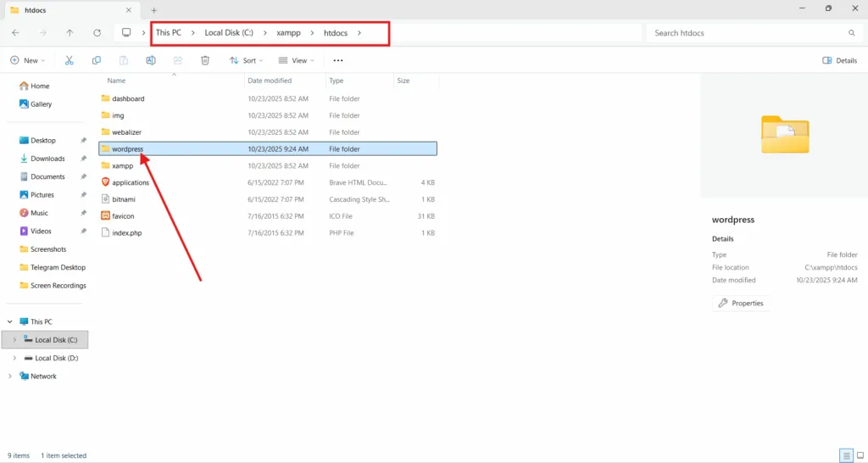
Task: Go up one folder level
Action: pos(70,33)
